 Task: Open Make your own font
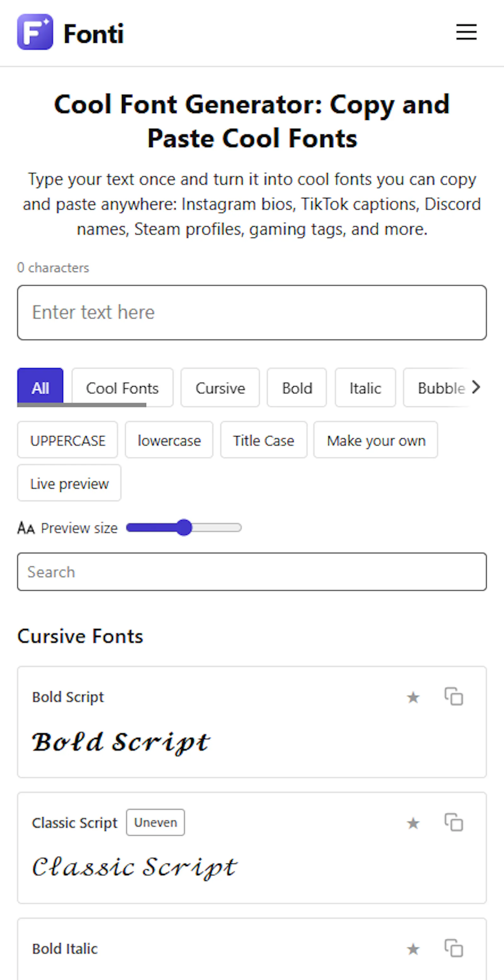pyautogui.click(x=376, y=440)
